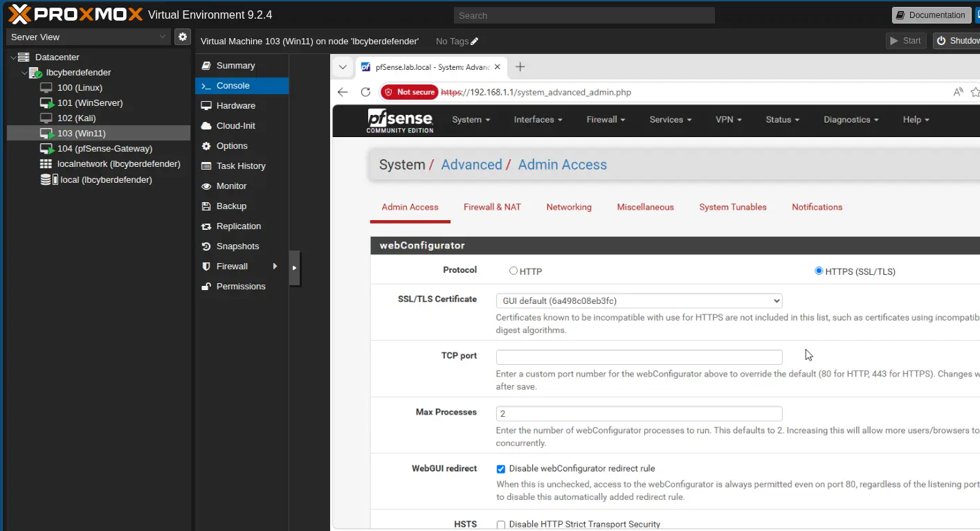Open the SSL/TLS Certificate dropdown
This screenshot has height=531, width=980.
tap(639, 300)
